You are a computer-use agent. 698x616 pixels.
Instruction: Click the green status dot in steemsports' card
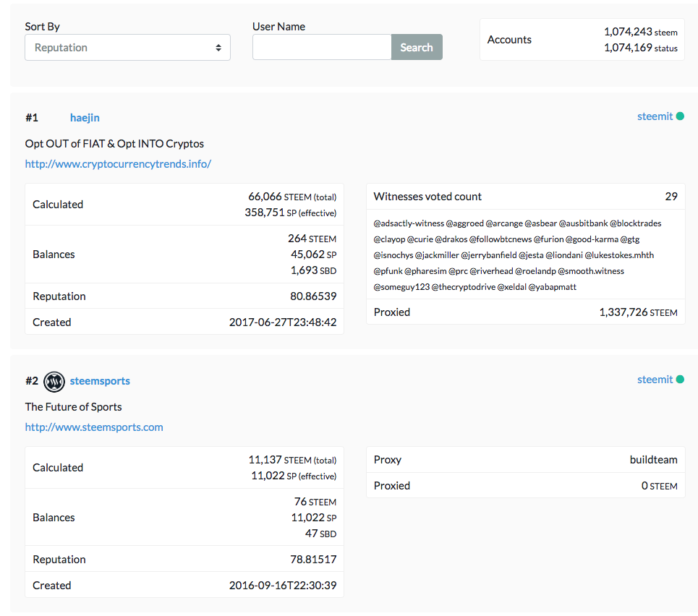680,380
